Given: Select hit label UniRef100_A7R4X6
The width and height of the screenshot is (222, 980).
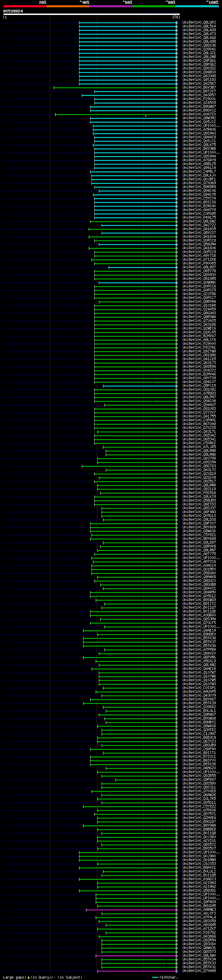Looking at the screenshot, I should coord(199,129).
